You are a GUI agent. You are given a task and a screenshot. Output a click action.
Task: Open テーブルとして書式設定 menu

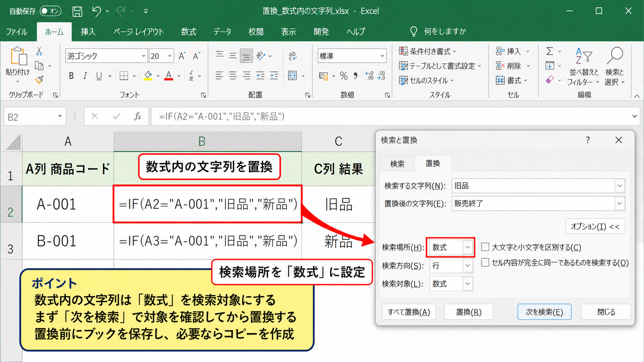[x=440, y=66]
